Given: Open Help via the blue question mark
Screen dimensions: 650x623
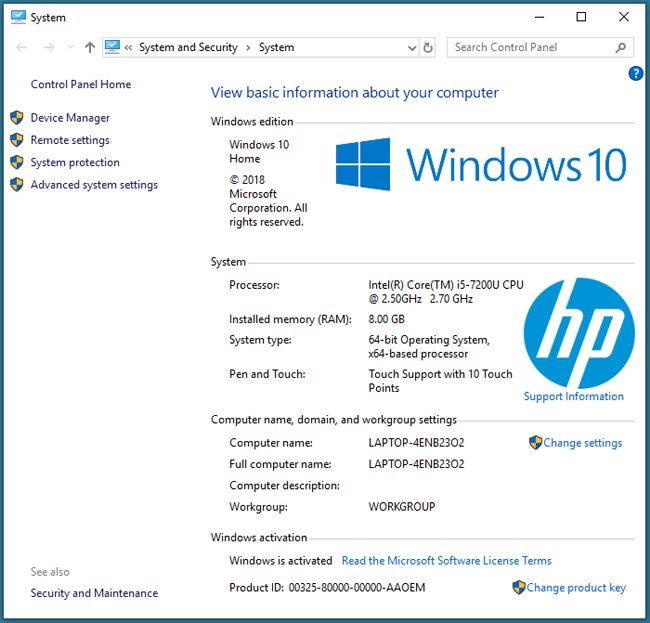Looking at the screenshot, I should coord(635,73).
